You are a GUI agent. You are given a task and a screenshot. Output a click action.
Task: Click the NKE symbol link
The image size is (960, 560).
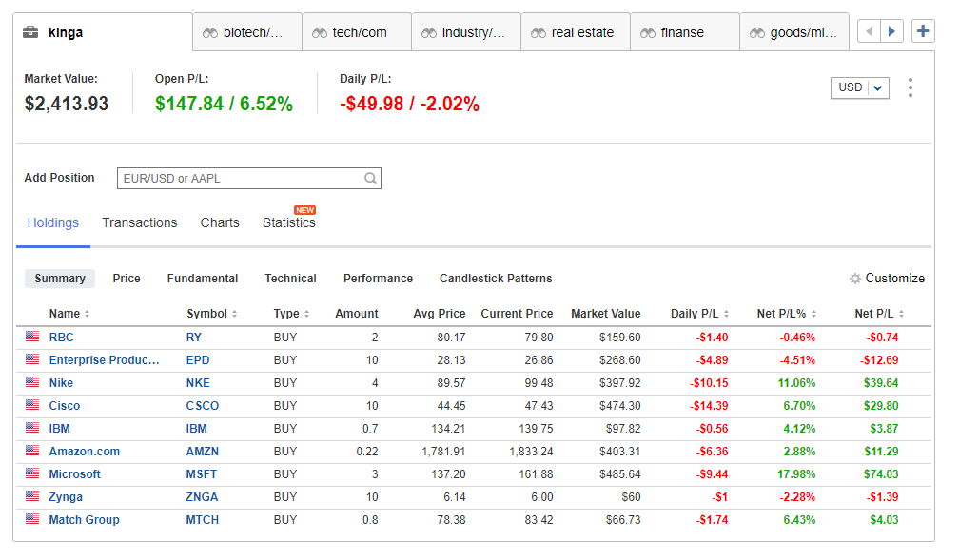click(198, 383)
